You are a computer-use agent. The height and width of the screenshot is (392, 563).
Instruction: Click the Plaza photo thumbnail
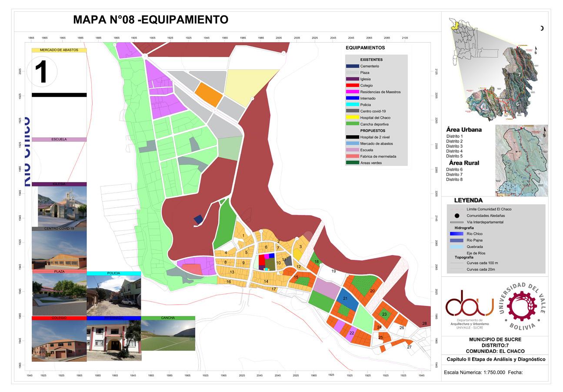(60, 295)
